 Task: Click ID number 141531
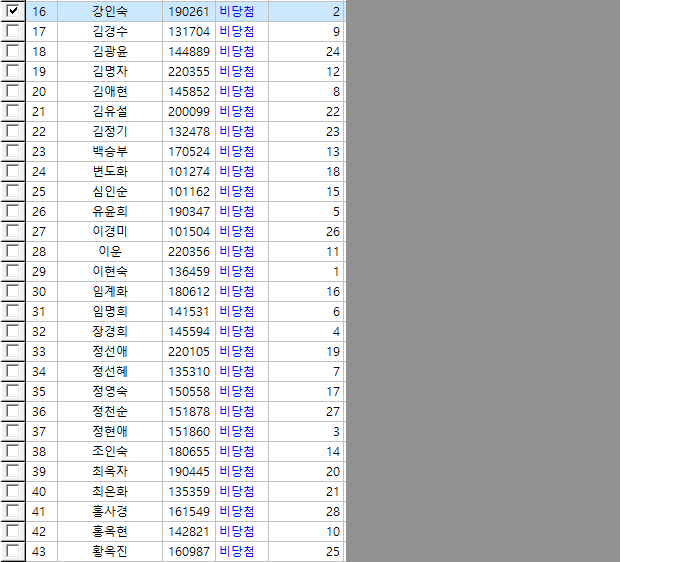tap(189, 311)
